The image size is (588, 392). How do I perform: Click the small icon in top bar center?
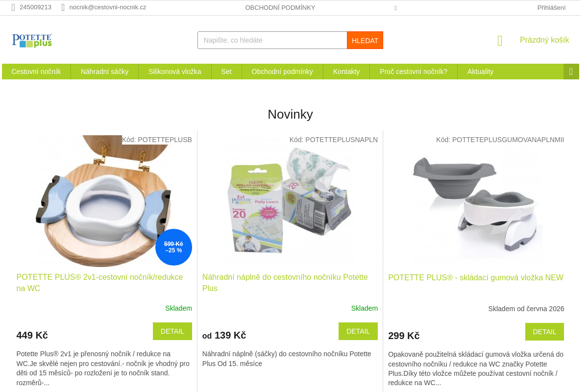pyautogui.click(x=395, y=8)
